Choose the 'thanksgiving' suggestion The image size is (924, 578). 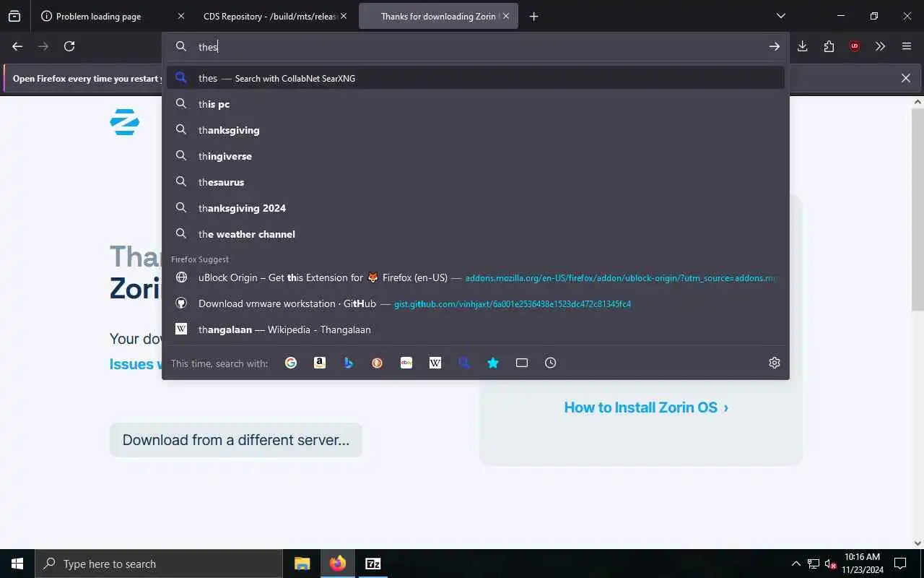[x=476, y=130]
